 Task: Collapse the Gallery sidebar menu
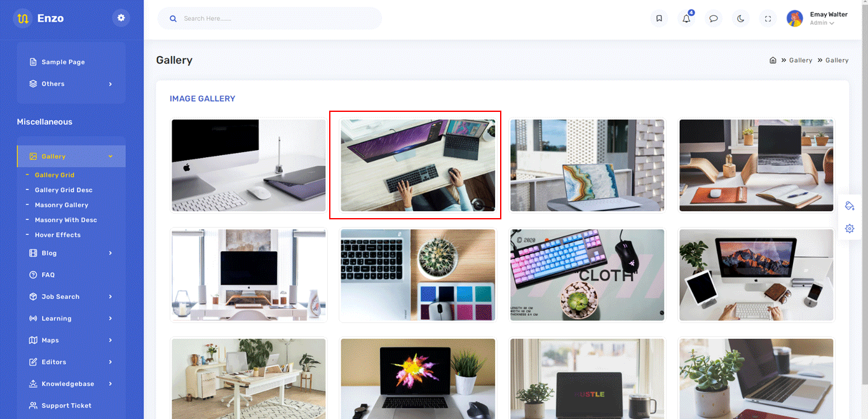pos(71,156)
